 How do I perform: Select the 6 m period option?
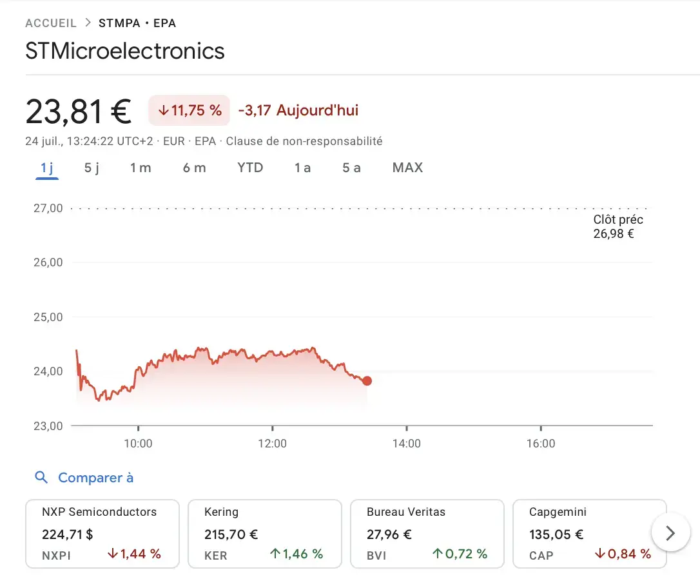(x=195, y=168)
